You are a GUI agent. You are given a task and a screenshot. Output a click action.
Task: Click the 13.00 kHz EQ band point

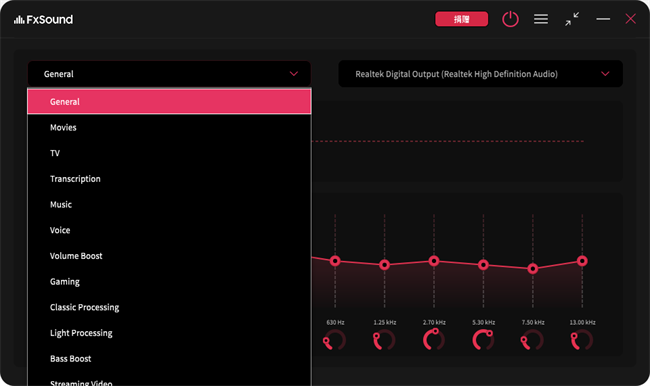coord(582,261)
